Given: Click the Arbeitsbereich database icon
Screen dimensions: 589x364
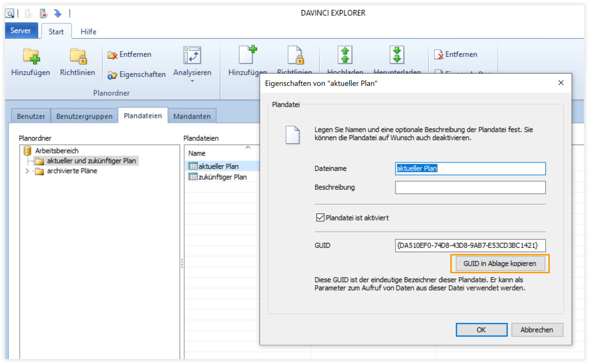Looking at the screenshot, I should [x=28, y=151].
